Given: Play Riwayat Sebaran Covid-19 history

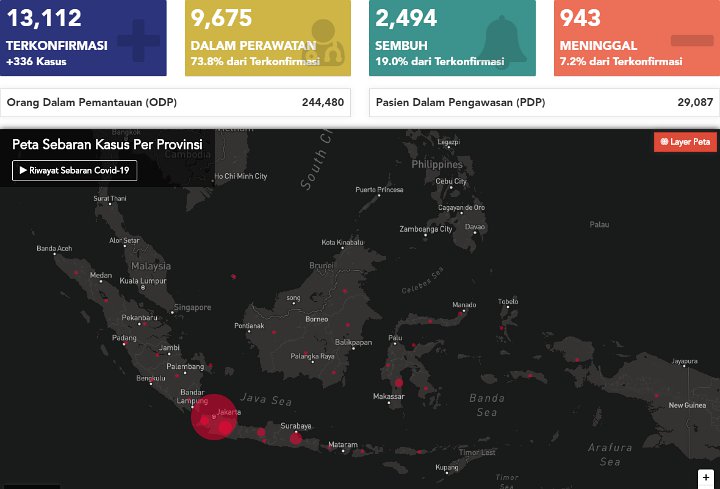Looking at the screenshot, I should tap(74, 170).
